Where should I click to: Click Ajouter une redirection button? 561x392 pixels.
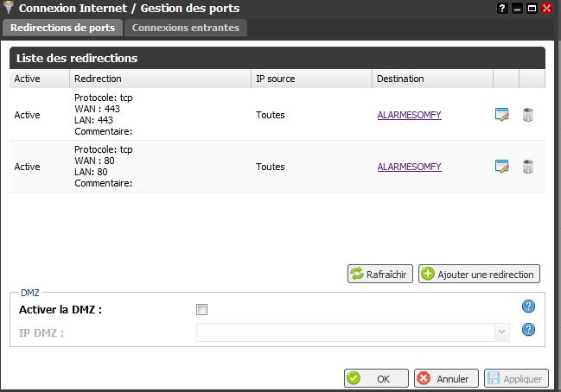tap(479, 274)
